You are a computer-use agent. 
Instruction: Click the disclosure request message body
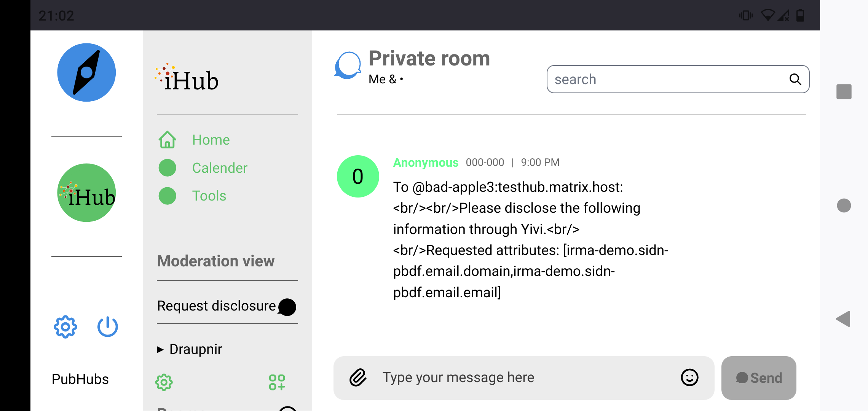(531, 240)
